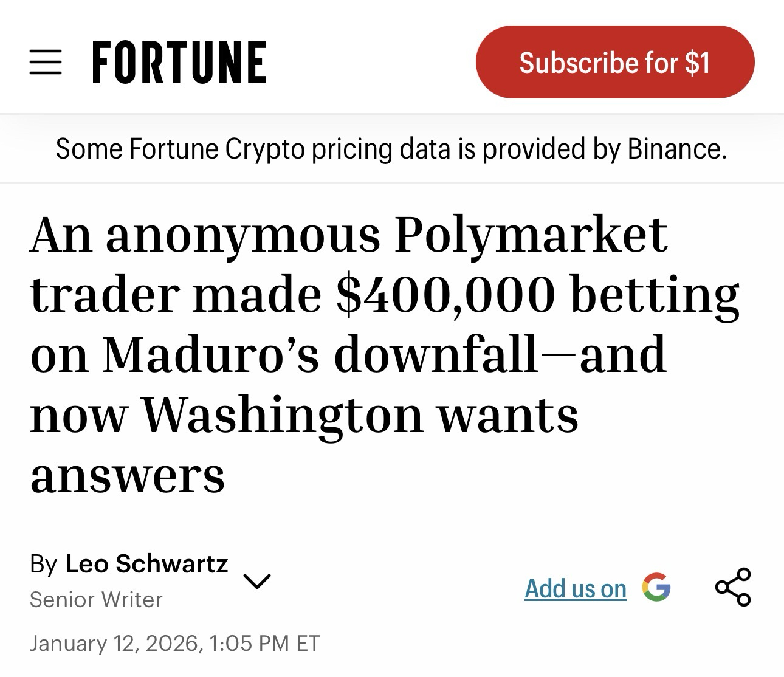Follow the Add us on link
The width and height of the screenshot is (784, 677).
(x=576, y=589)
